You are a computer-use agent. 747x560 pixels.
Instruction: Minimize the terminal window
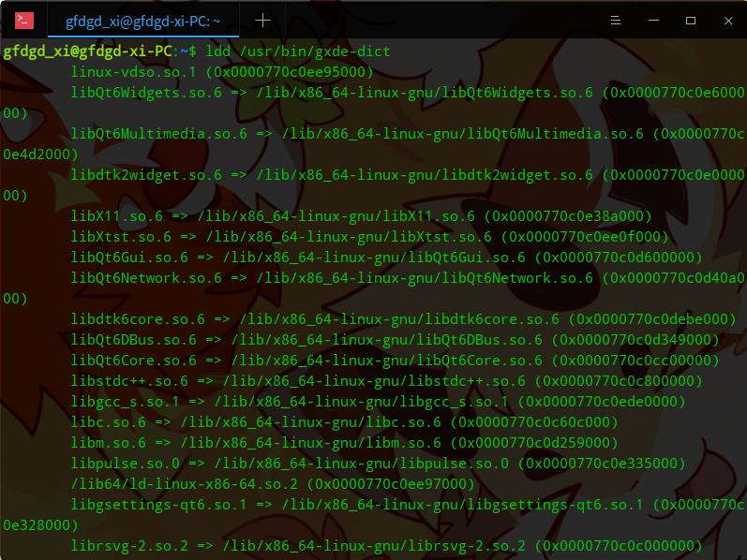(x=653, y=21)
